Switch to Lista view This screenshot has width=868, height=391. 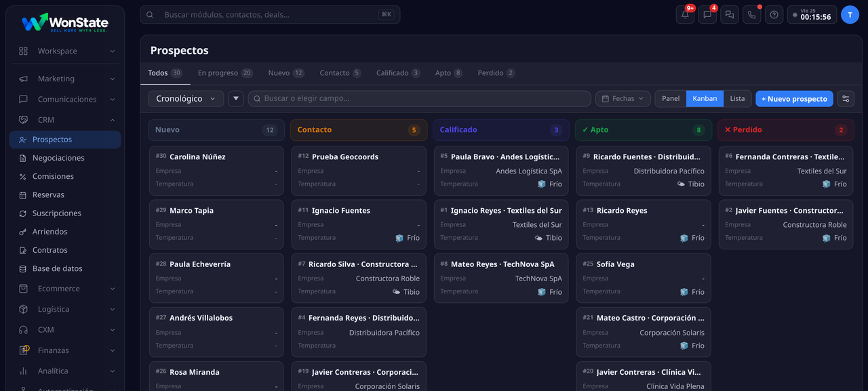pos(737,99)
